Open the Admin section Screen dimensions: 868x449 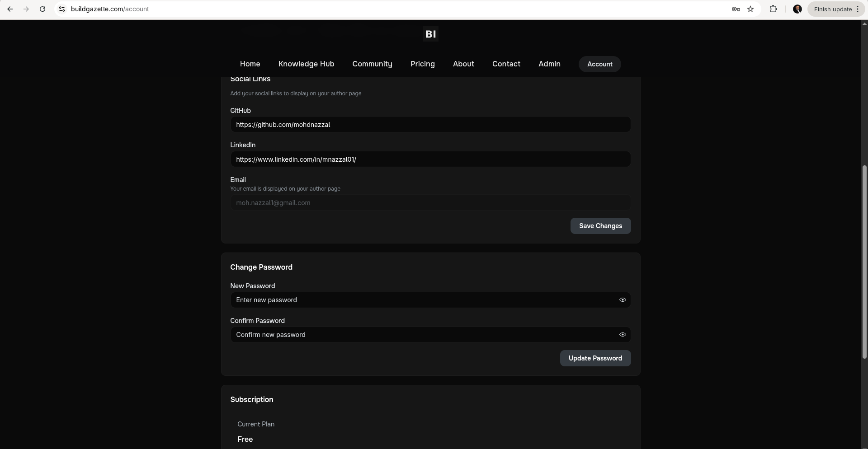point(549,64)
